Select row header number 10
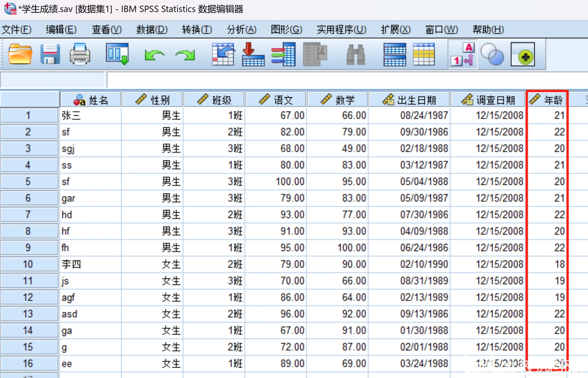 pos(29,264)
